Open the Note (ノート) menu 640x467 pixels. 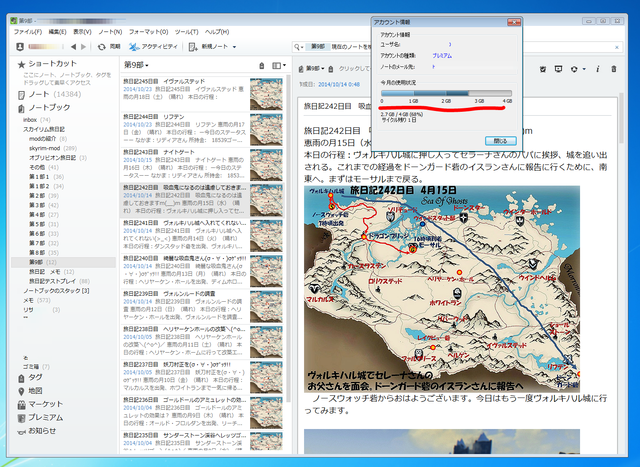tap(110, 31)
